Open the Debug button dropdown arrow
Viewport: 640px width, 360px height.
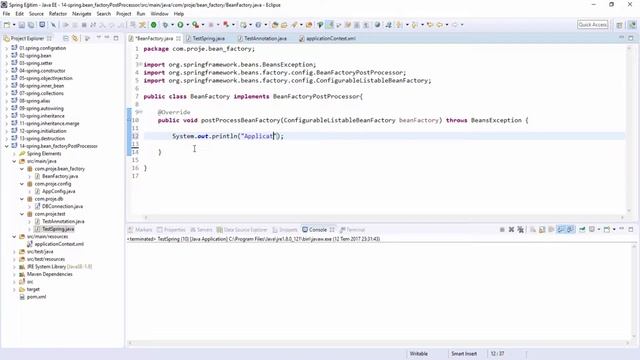172,25
